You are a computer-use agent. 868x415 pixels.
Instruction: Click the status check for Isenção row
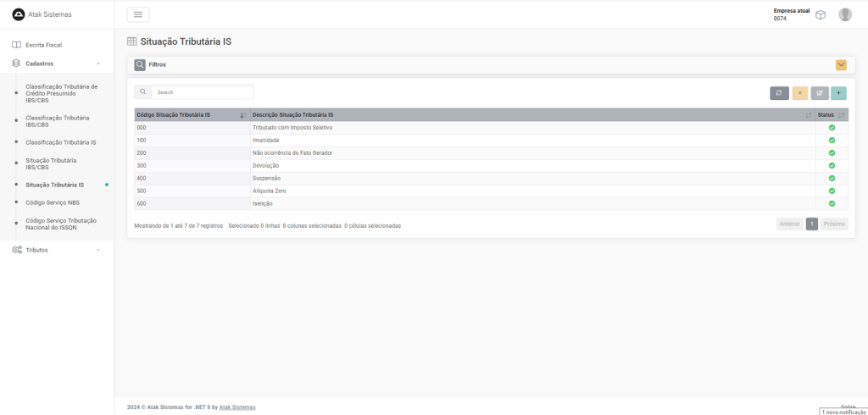coord(832,204)
